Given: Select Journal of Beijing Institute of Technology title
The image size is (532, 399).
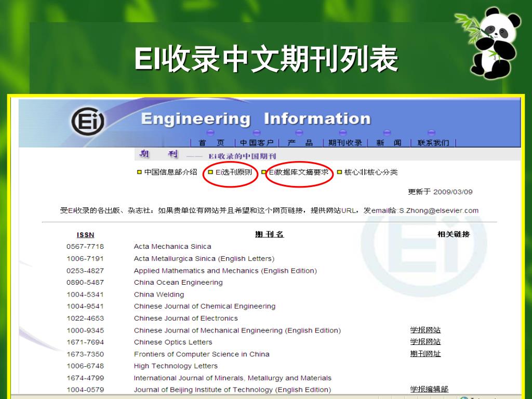Looking at the screenshot, I should (232, 390).
